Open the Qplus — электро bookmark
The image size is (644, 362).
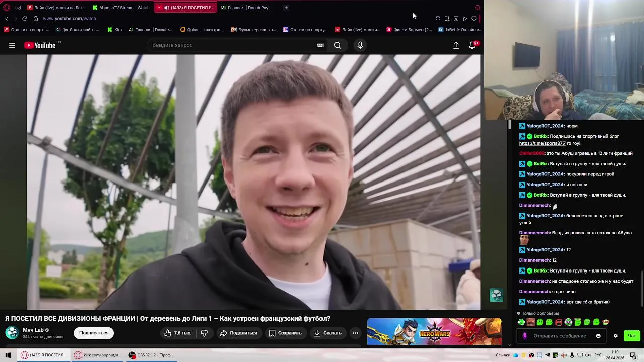click(202, 30)
